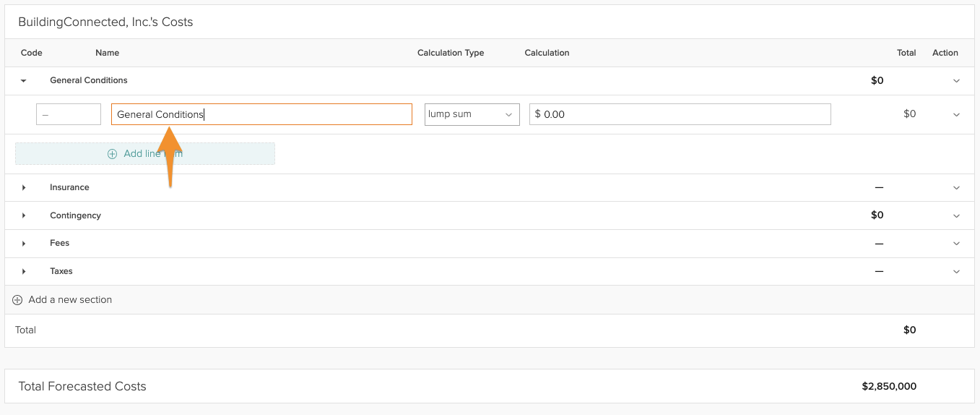Image resolution: width=980 pixels, height=415 pixels.
Task: Click the $ 0.00 calculation amount field
Action: (x=679, y=114)
